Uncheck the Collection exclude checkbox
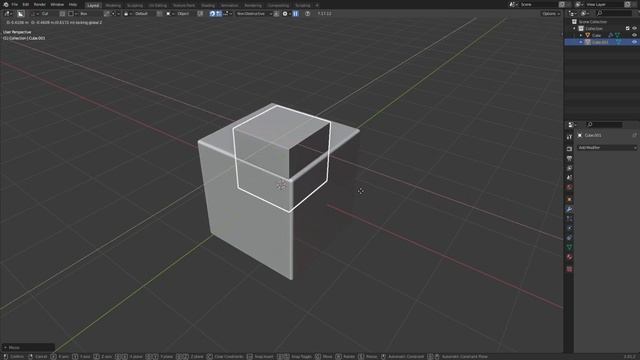Screen dimensions: 640x360 [628, 29]
